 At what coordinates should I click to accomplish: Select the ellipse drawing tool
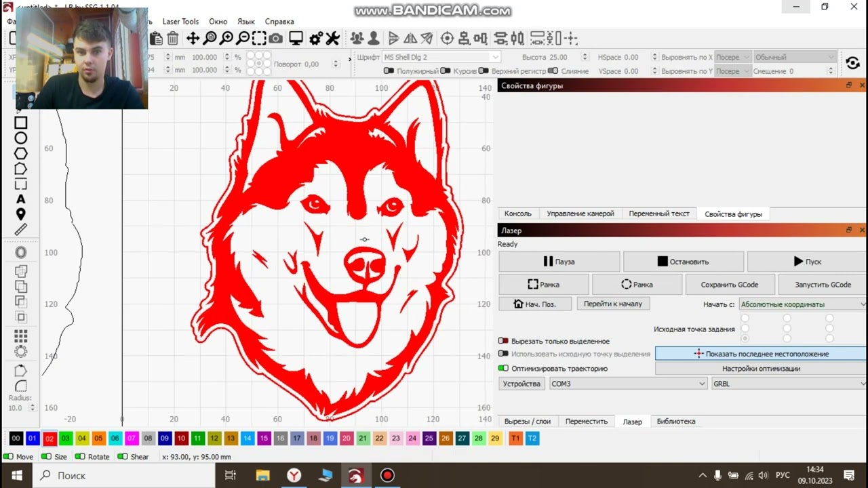click(x=21, y=138)
